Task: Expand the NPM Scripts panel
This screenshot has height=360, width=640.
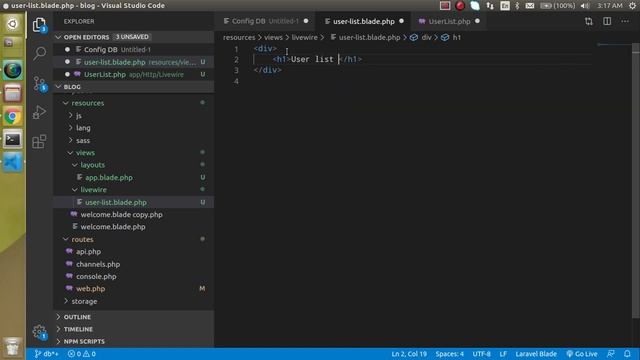Action: pos(133,341)
